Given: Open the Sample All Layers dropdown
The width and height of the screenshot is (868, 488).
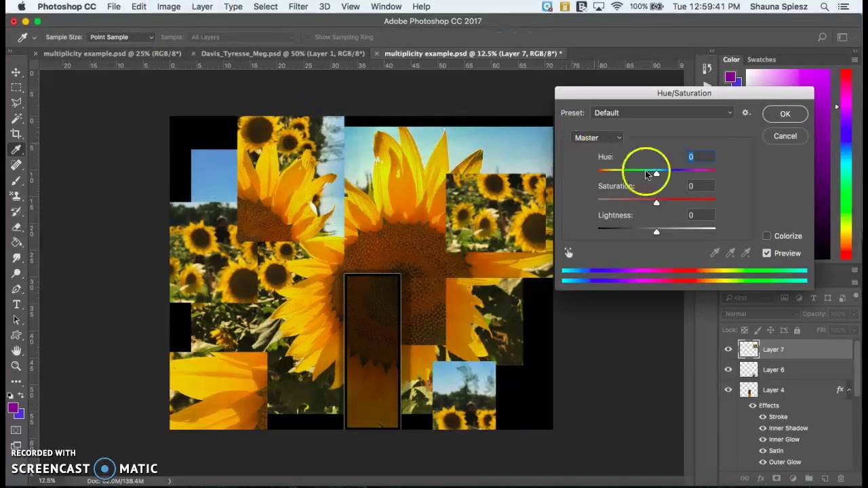Looking at the screenshot, I should click(x=243, y=37).
